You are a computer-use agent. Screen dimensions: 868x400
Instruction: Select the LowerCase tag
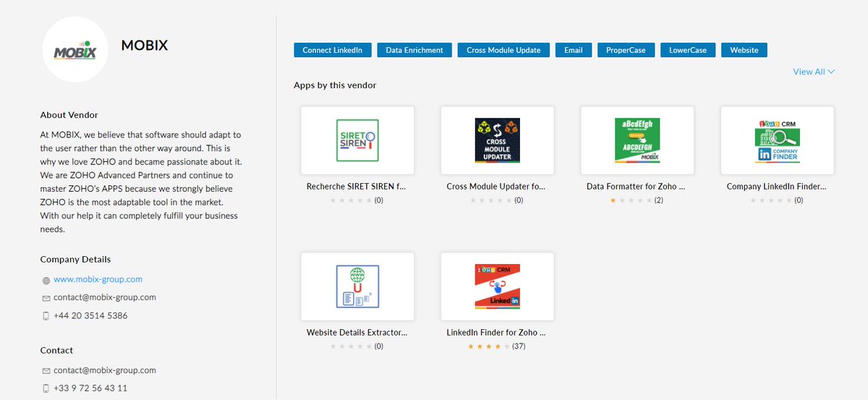click(688, 50)
